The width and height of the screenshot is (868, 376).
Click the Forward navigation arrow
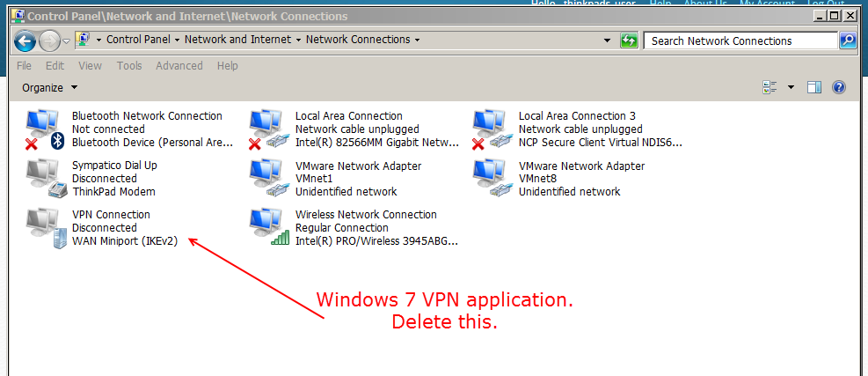[x=49, y=41]
